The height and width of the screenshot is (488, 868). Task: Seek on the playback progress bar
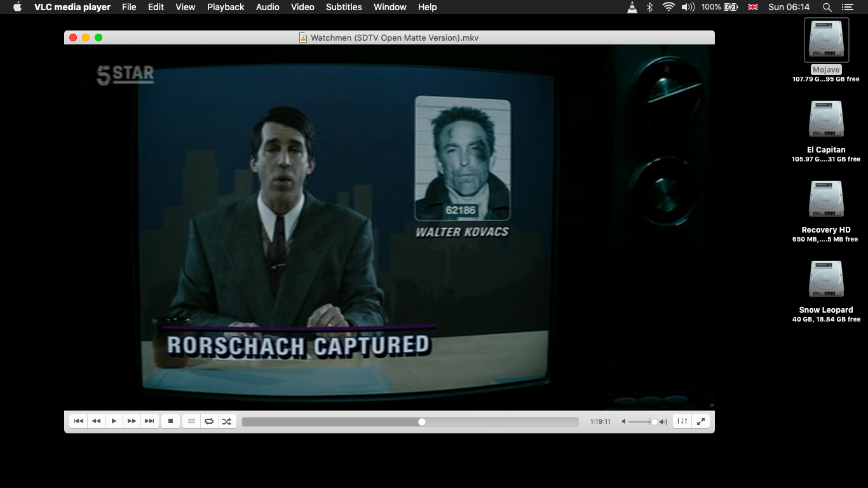(x=410, y=422)
